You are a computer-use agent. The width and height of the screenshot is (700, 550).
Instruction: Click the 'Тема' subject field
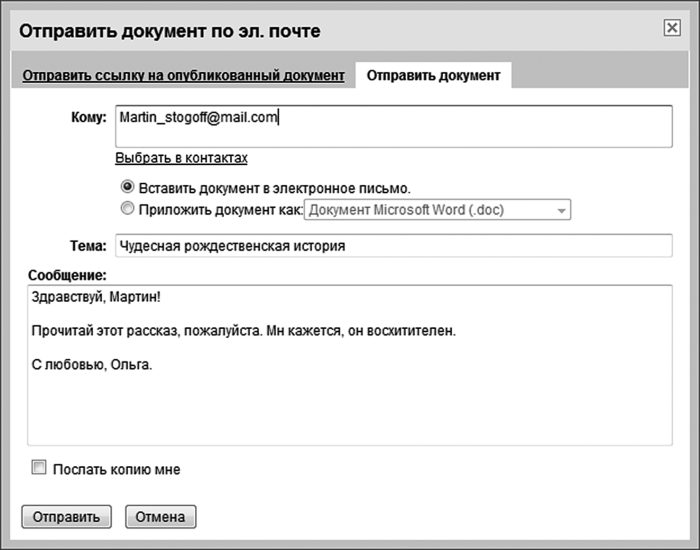point(393,246)
